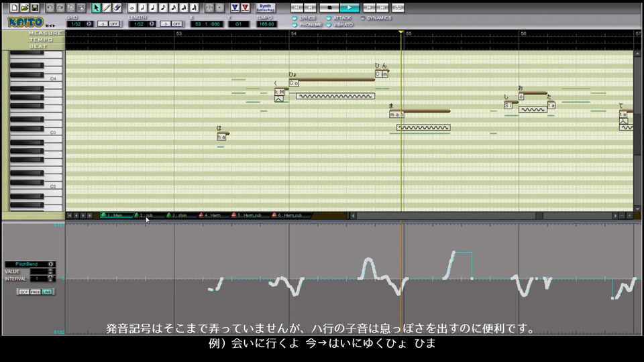Open a file with the folder icon
The width and height of the screenshot is (644, 362).
click(x=24, y=8)
